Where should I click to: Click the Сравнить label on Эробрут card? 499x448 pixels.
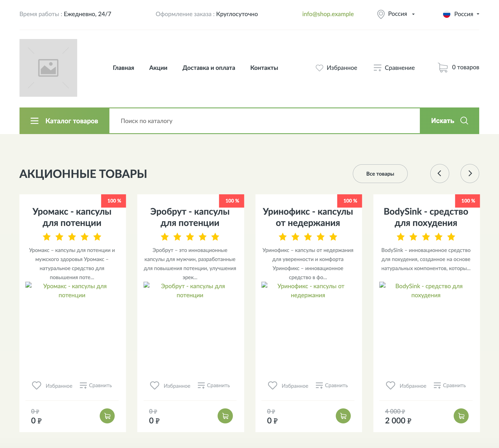point(219,385)
